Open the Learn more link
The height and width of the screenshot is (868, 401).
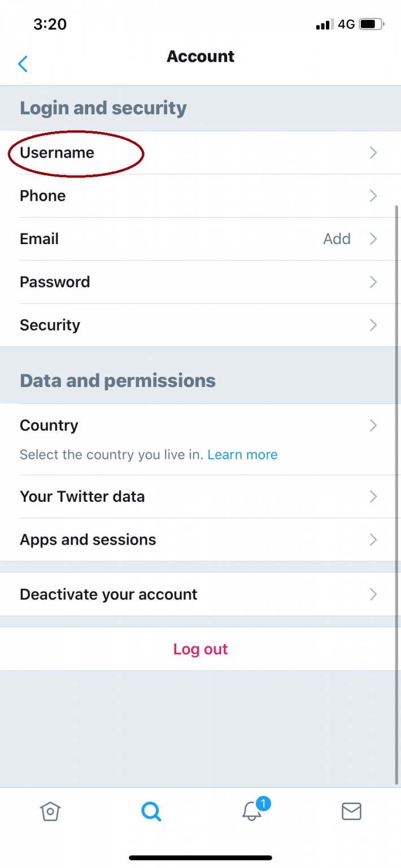pyautogui.click(x=242, y=455)
